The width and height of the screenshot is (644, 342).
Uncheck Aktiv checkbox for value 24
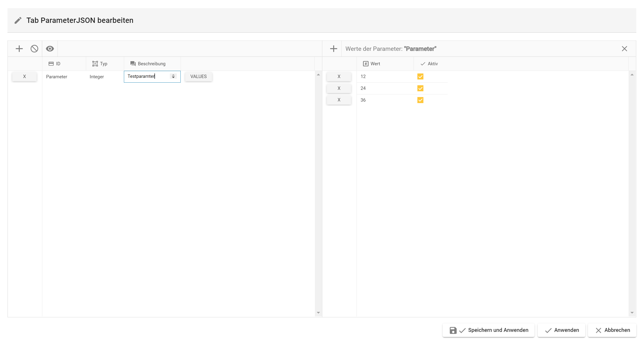(420, 88)
